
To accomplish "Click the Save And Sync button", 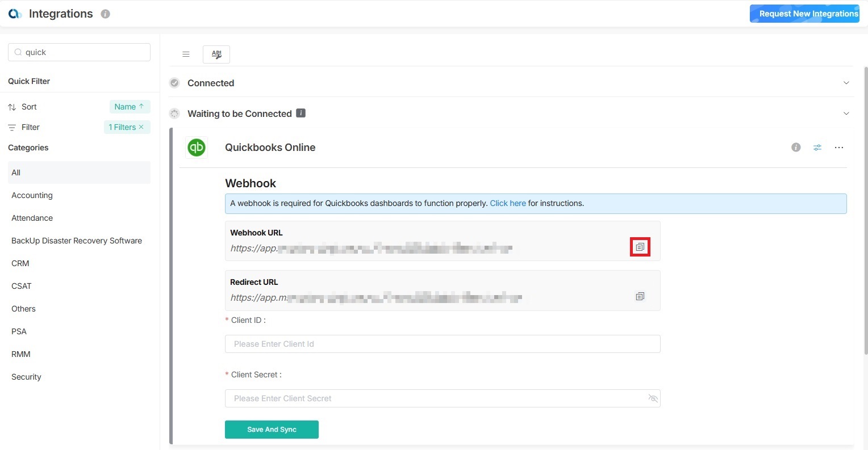I will click(272, 430).
